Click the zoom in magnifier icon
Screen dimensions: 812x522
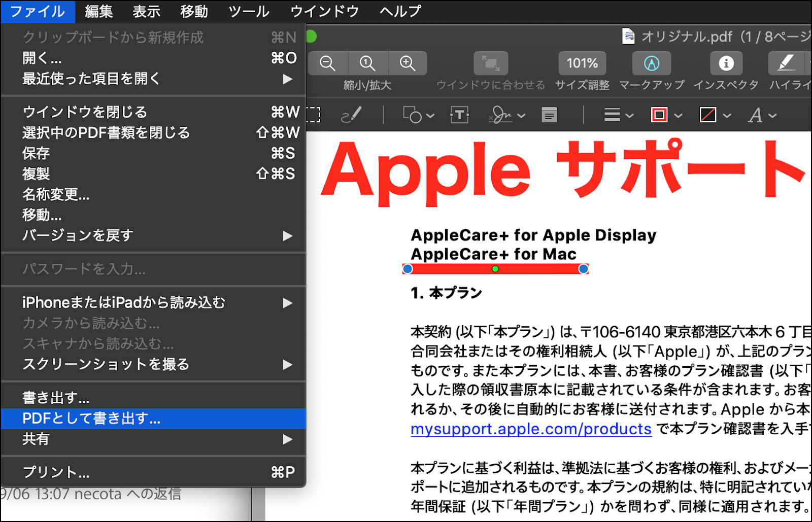point(407,63)
